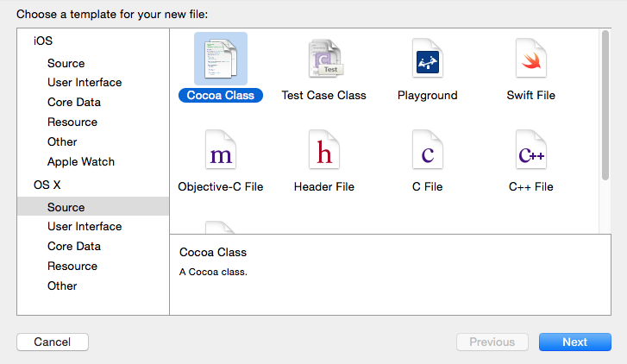Screen dimensions: 627x364
Task: Click the C File label
Action: pos(428,187)
